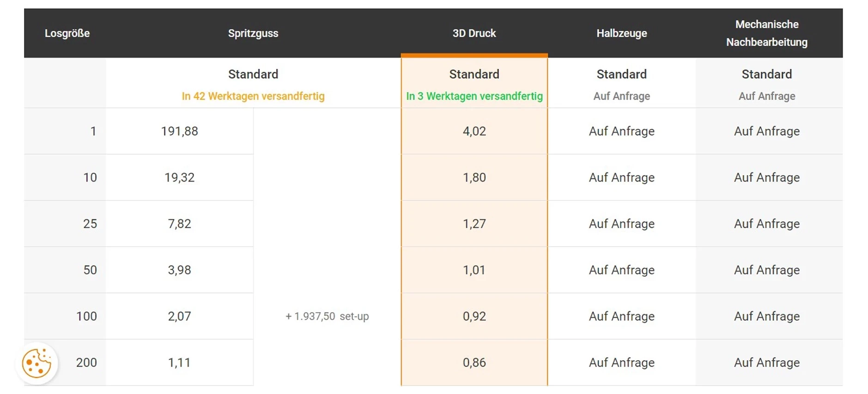Click the Losgröße column header
Image resolution: width=868 pixels, height=394 pixels.
(x=67, y=33)
